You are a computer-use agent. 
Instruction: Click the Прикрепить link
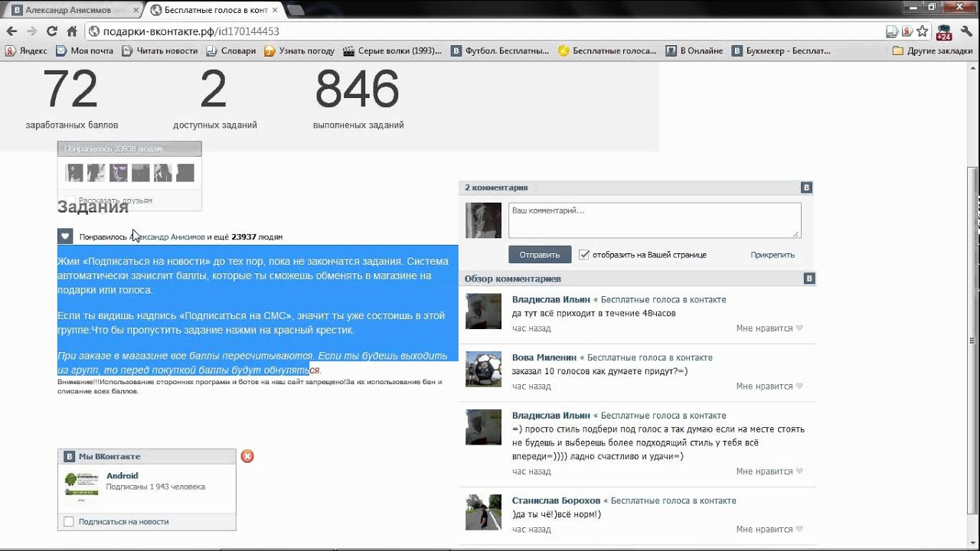[x=773, y=255]
